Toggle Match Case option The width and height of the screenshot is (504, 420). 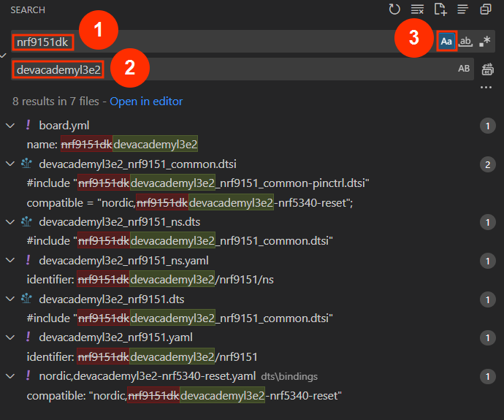pos(446,41)
